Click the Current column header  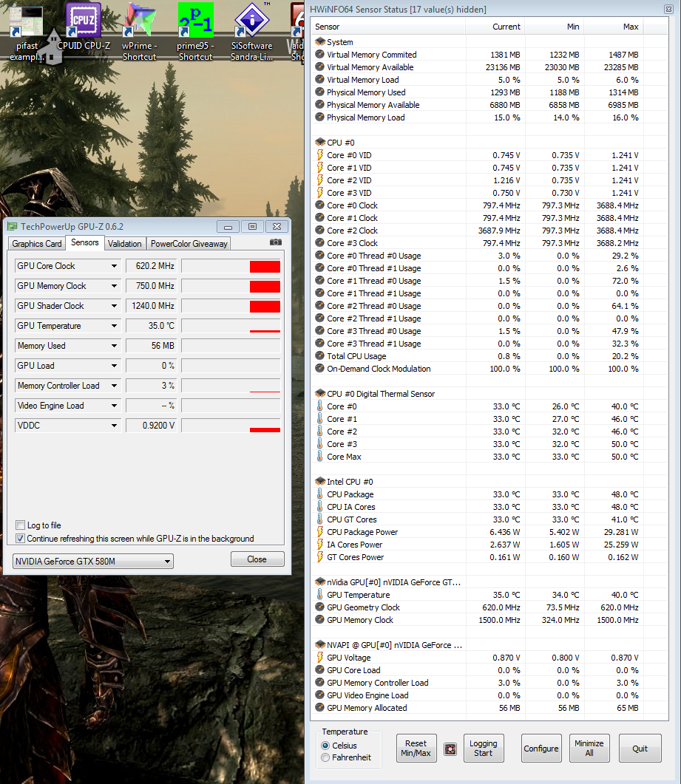[495, 27]
